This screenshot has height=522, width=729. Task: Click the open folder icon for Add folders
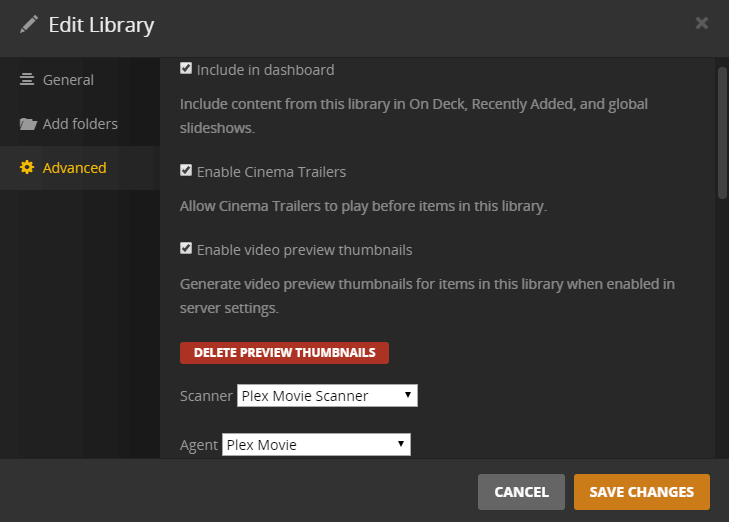[27, 124]
